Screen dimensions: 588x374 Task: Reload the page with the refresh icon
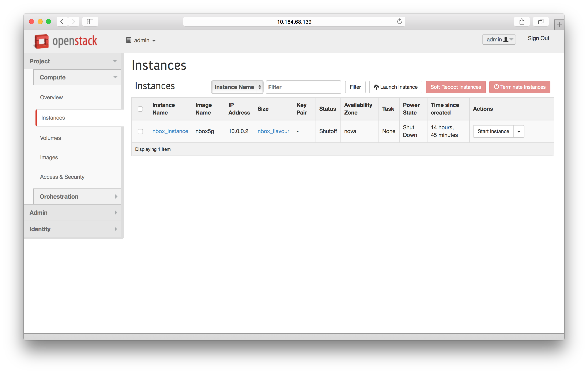point(399,22)
